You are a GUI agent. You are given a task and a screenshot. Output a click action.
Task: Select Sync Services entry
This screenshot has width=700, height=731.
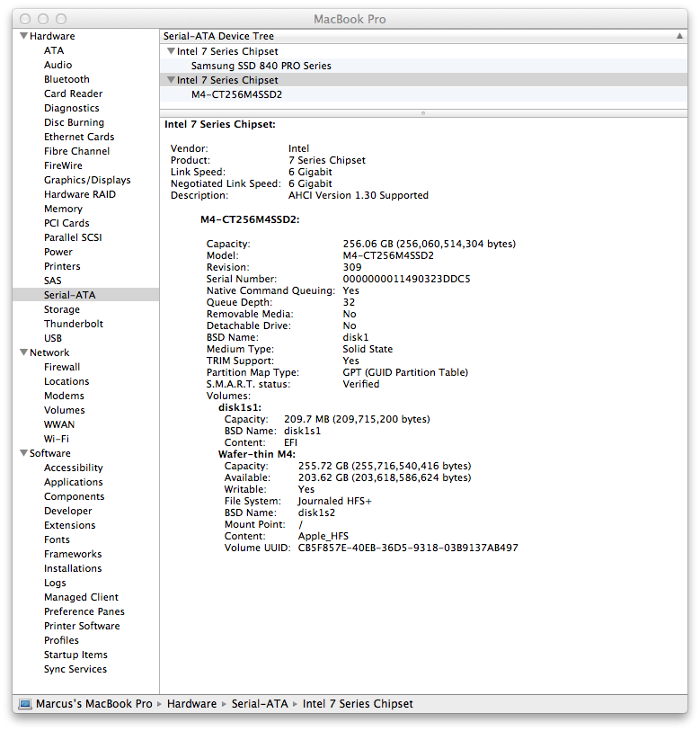75,669
